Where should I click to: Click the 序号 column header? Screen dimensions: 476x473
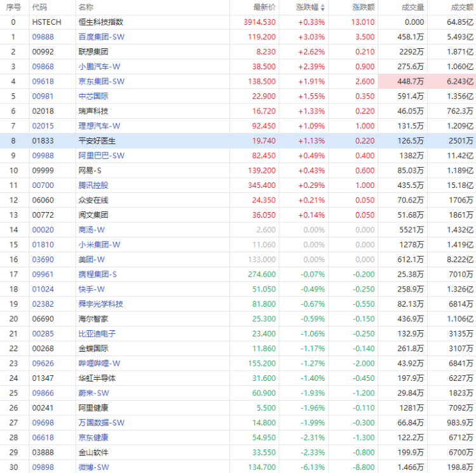13,7
